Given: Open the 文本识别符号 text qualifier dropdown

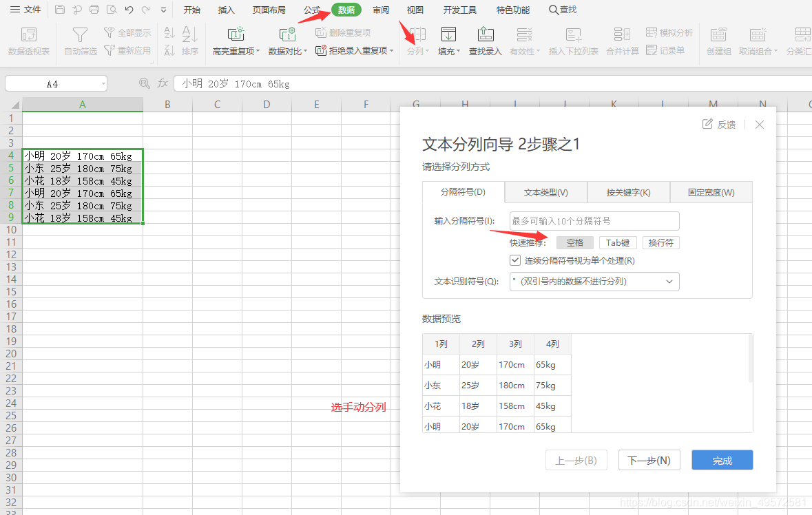Looking at the screenshot, I should (667, 281).
